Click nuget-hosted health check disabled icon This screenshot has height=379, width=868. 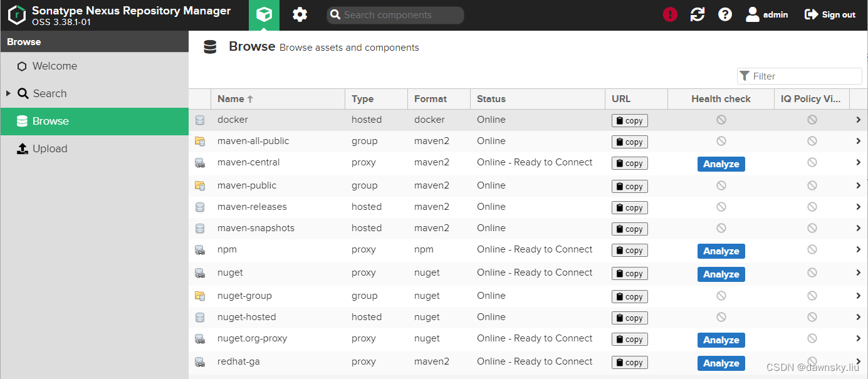(721, 317)
